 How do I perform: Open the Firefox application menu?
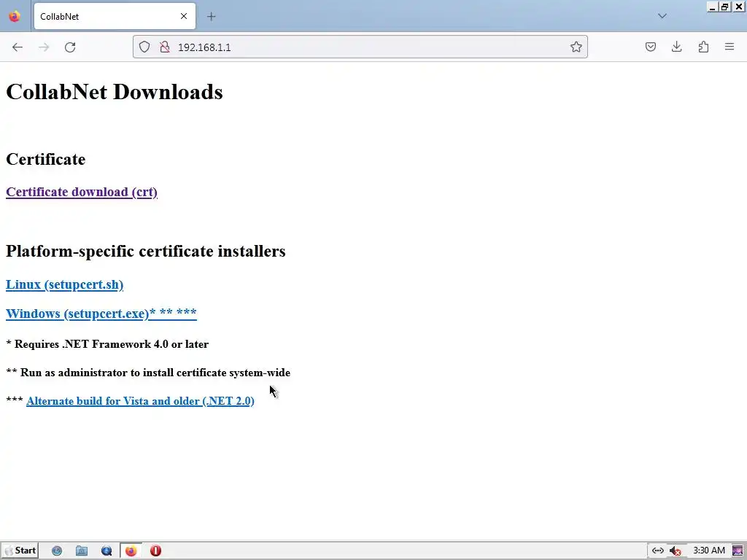pos(729,47)
